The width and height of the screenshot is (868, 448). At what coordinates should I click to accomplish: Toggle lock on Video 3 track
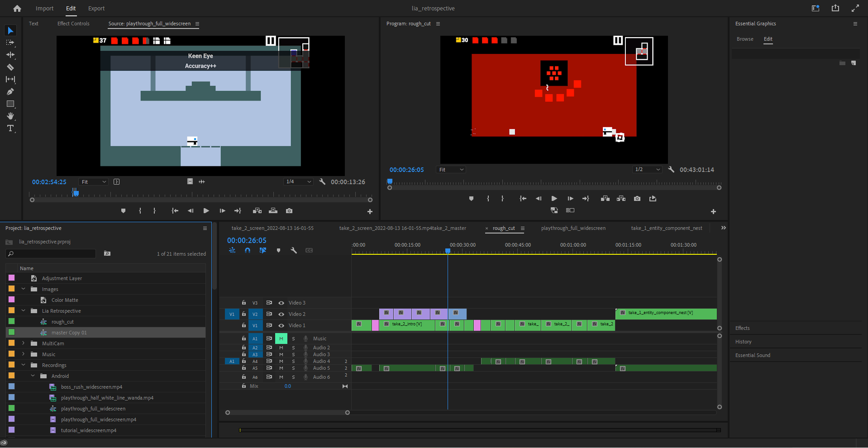coord(244,302)
